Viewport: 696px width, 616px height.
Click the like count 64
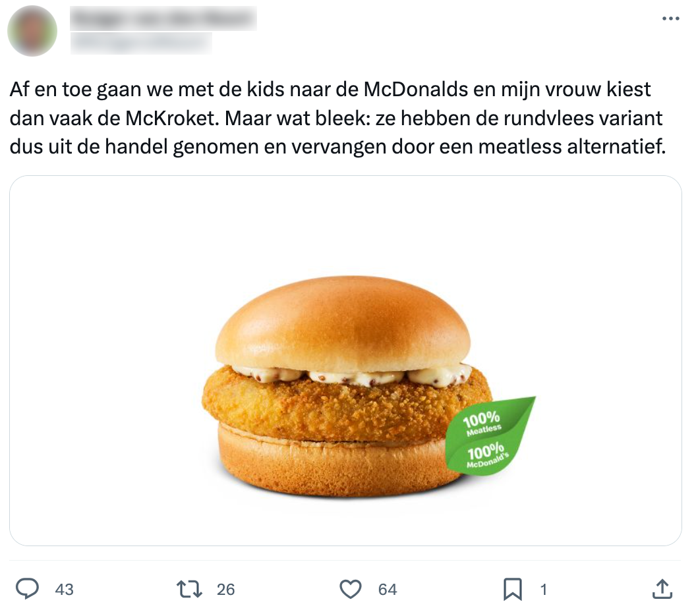[388, 590]
